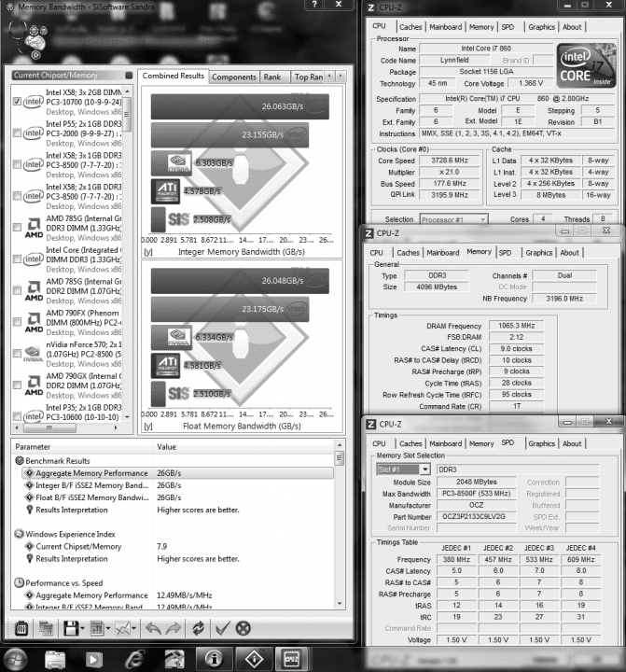Screen dimensions: 626x672
Task: Switch to the Components tab in Sandra
Action: [234, 77]
